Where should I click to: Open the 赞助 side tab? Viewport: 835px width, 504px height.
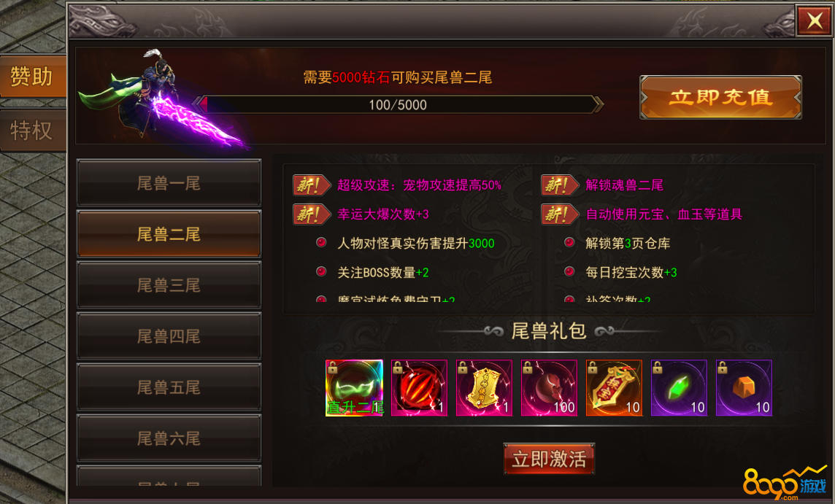[x=33, y=76]
